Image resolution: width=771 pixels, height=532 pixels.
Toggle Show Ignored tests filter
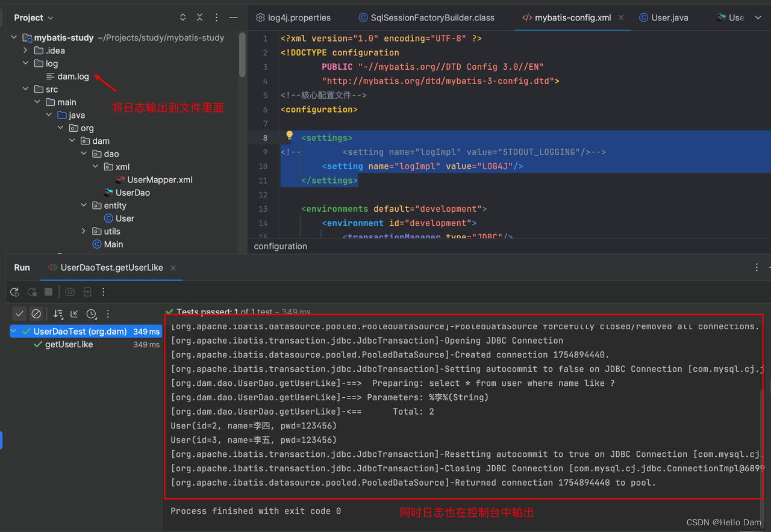(36, 314)
